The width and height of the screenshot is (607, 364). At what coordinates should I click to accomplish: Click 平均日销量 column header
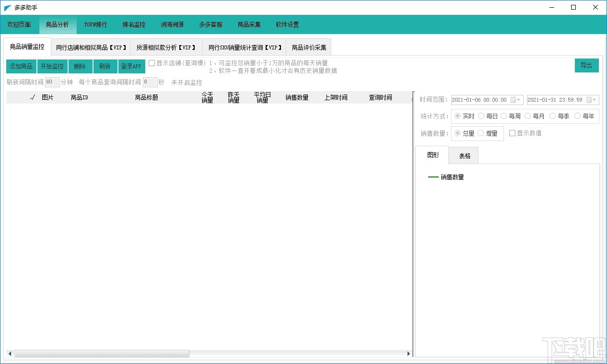tap(263, 97)
